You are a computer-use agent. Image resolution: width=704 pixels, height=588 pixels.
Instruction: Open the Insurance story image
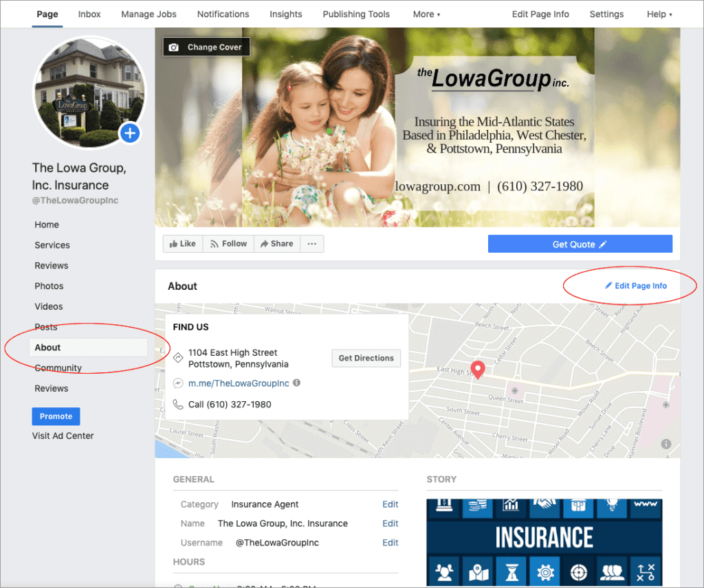click(544, 542)
